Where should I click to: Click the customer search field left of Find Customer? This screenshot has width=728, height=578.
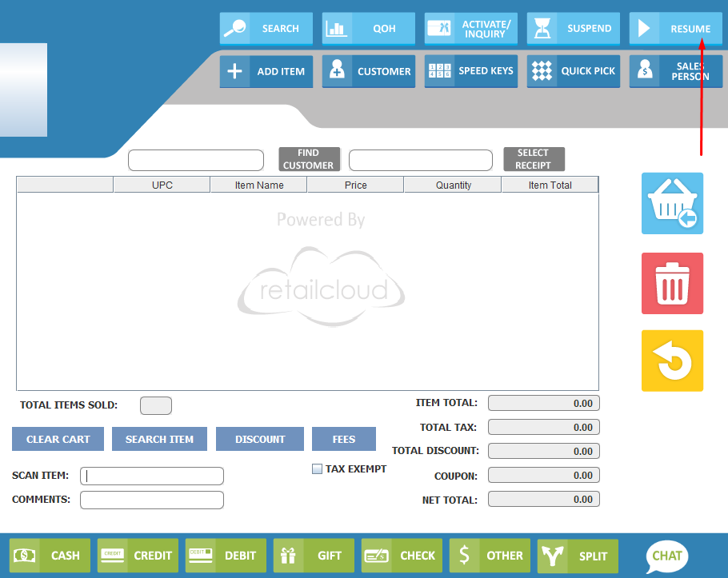point(196,161)
